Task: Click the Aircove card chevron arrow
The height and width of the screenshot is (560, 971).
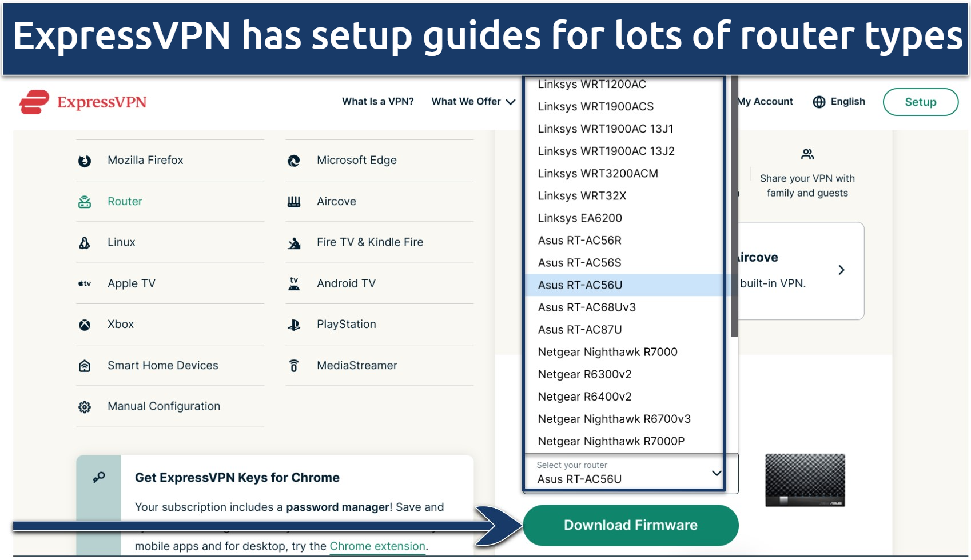Action: [841, 270]
